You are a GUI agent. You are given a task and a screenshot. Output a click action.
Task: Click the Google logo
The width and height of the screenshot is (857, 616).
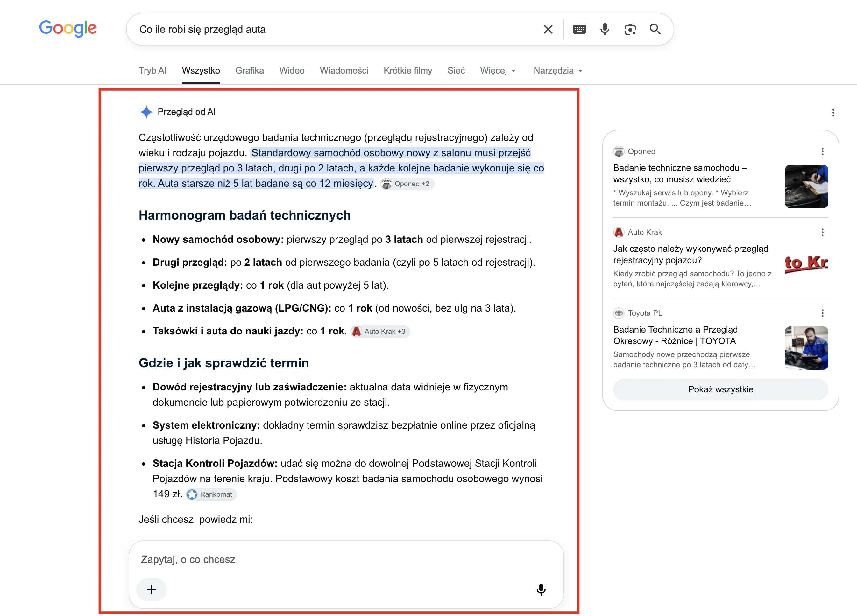[68, 28]
